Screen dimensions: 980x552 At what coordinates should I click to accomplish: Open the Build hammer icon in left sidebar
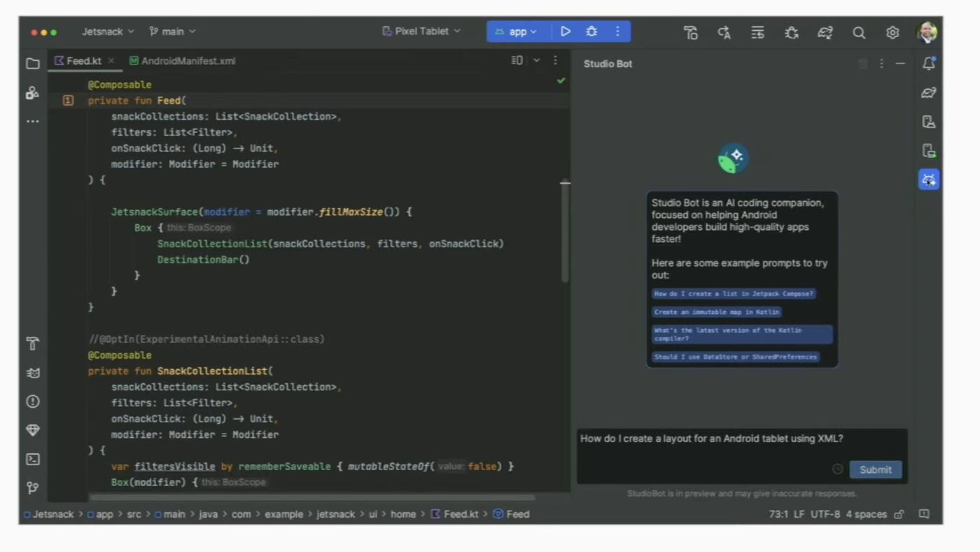(32, 343)
